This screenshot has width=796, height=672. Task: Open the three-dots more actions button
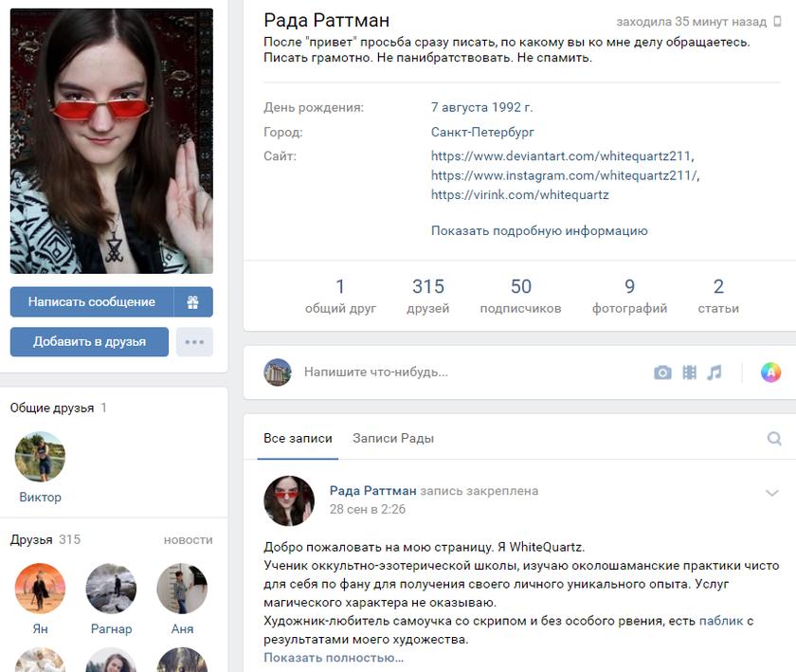pyautogui.click(x=194, y=342)
